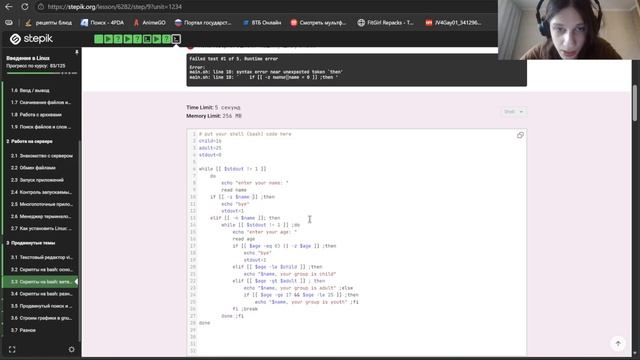This screenshot has height=360, width=640.
Task: Open step 6 terminal task icon
Action: click(147, 39)
